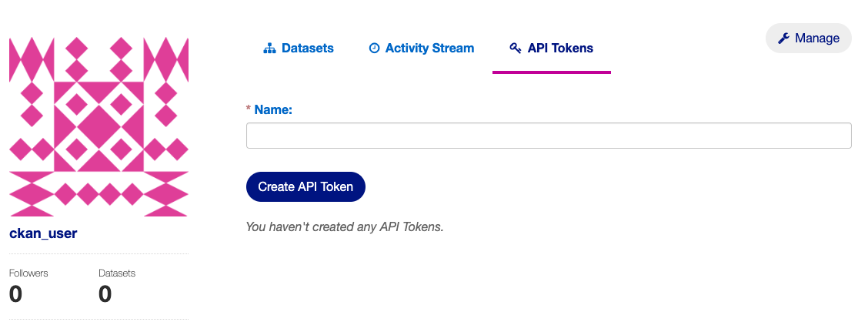Click the key icon beside API Tokens
This screenshot has width=868, height=322.
[x=516, y=49]
